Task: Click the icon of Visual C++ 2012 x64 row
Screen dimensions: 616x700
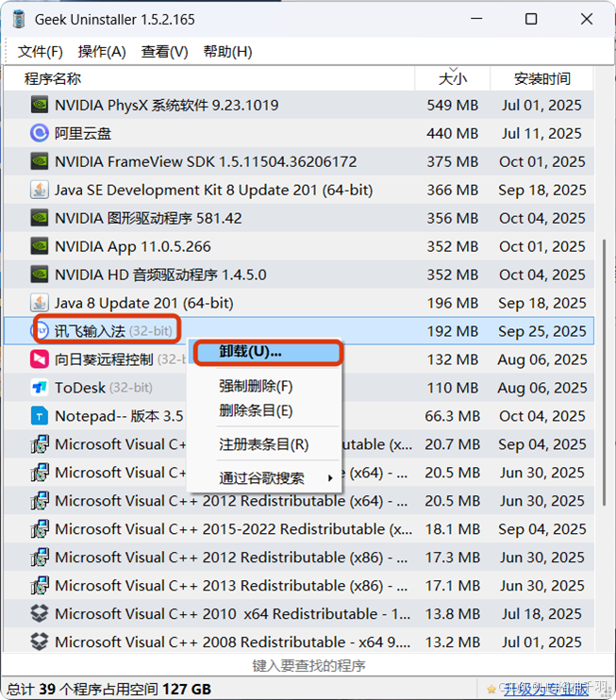Action: click(x=40, y=501)
